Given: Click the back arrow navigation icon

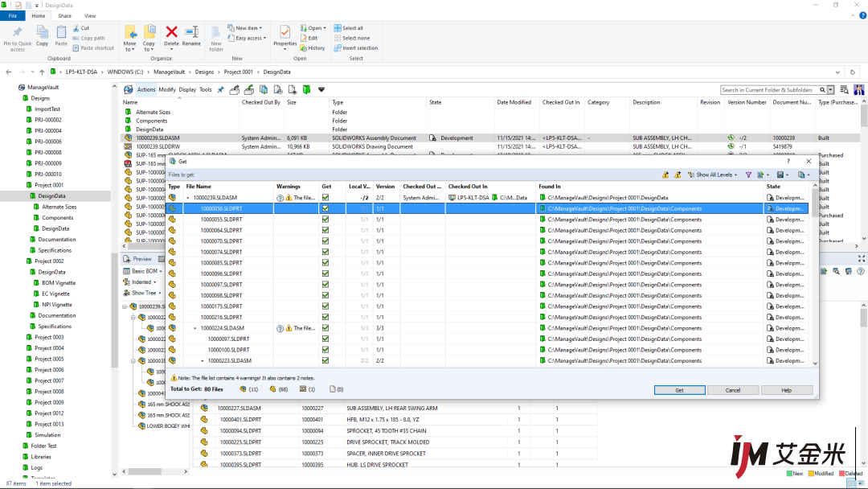Looking at the screenshot, I should [x=8, y=72].
